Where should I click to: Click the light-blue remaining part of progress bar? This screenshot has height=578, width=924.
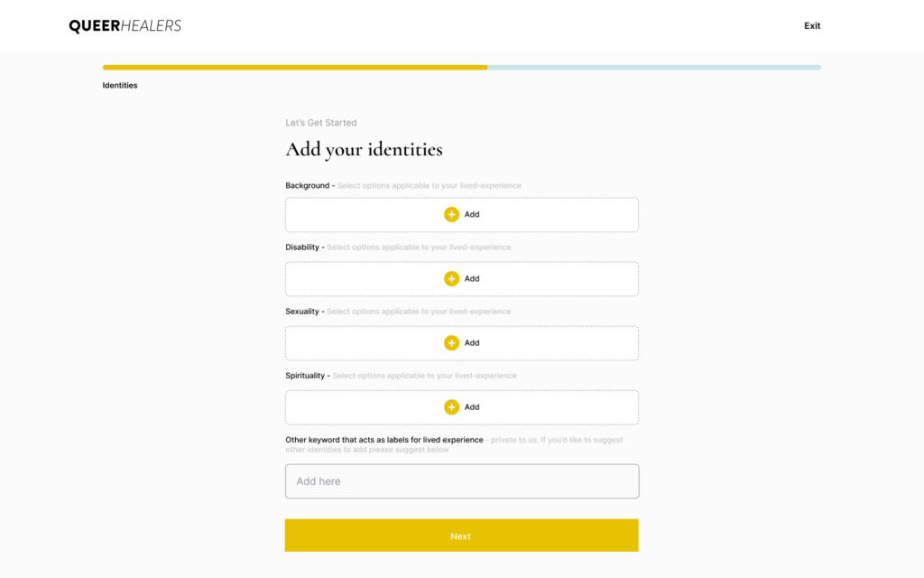pos(654,67)
